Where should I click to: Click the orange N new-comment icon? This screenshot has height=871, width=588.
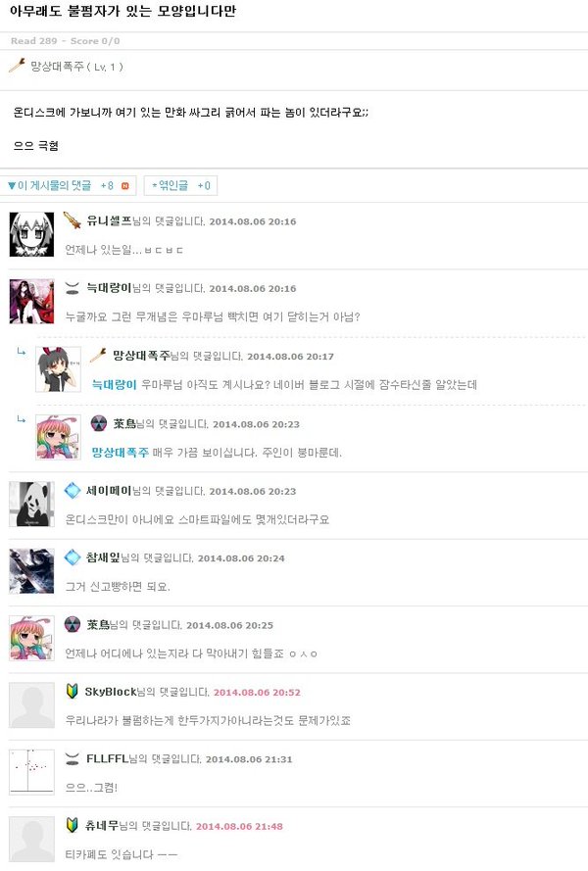click(125, 185)
